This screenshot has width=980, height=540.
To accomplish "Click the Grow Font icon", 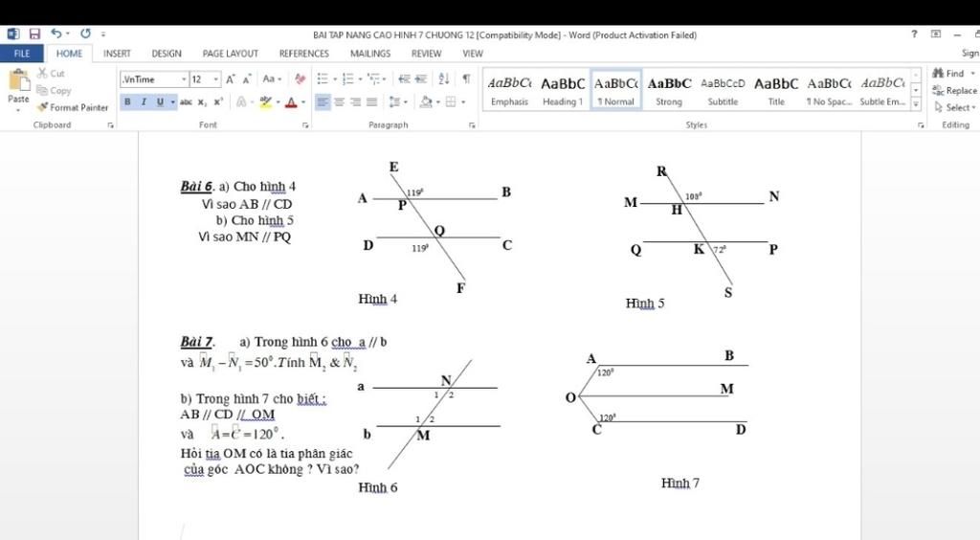I will pyautogui.click(x=231, y=79).
